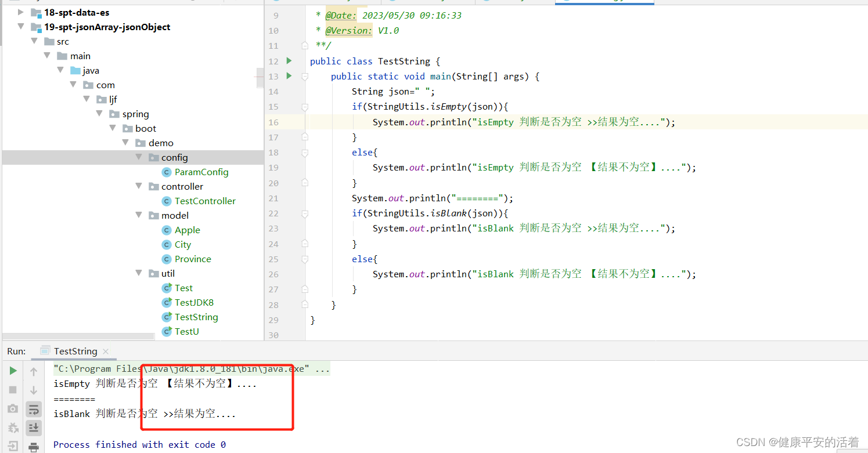Collapse the if block at line 15
This screenshot has height=453, width=868.
click(x=304, y=107)
